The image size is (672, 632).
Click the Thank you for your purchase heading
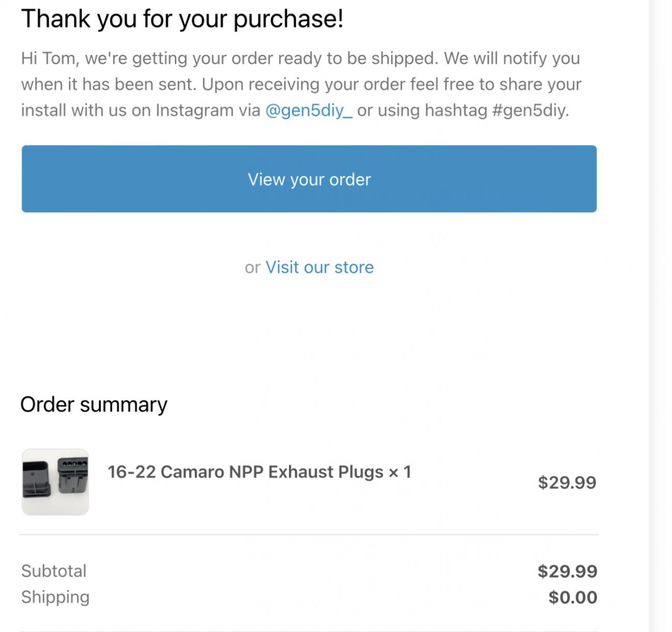coord(182,19)
